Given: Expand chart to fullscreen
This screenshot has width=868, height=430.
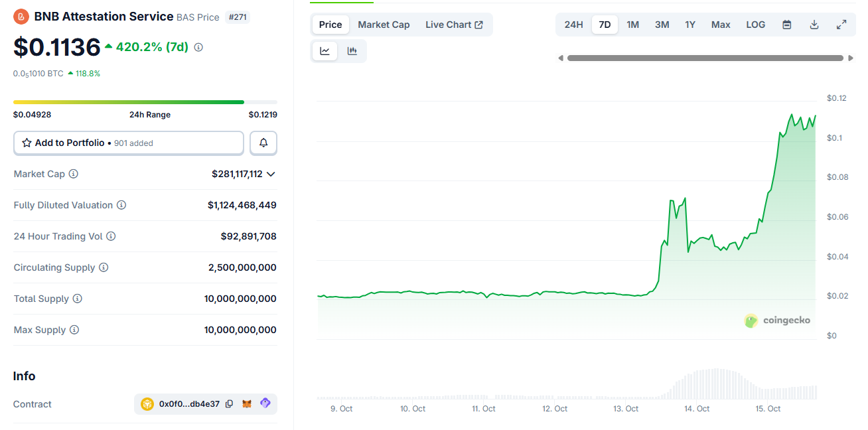Looking at the screenshot, I should (841, 25).
